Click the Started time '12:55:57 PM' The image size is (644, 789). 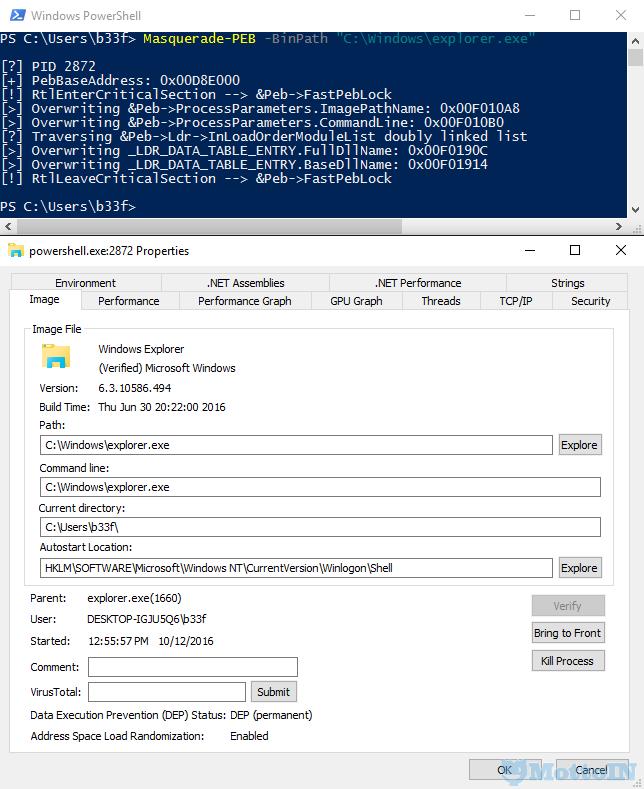119,641
